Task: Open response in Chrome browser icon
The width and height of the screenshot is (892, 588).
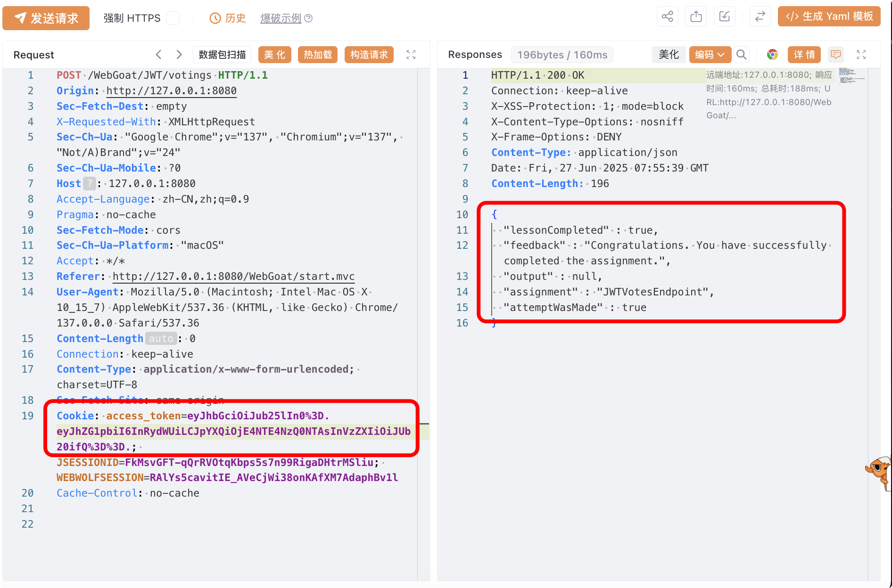Action: pyautogui.click(x=772, y=55)
